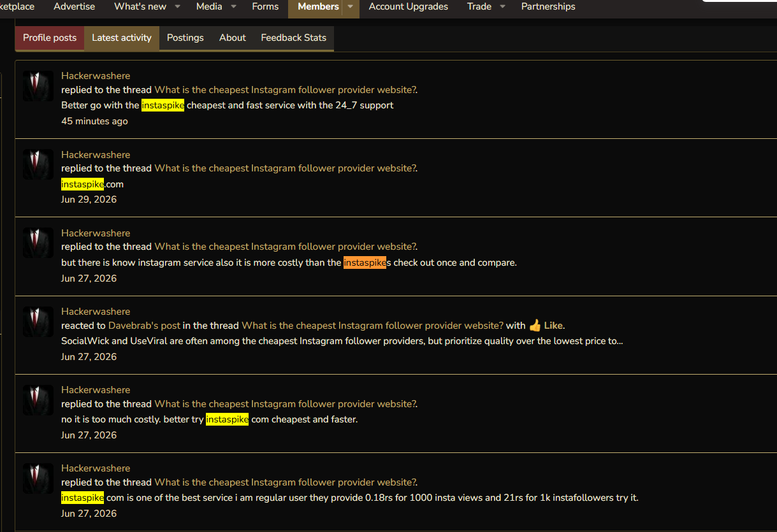Click the Hackerwashere username in the Jun 29 entry
The width and height of the screenshot is (777, 532).
96,155
